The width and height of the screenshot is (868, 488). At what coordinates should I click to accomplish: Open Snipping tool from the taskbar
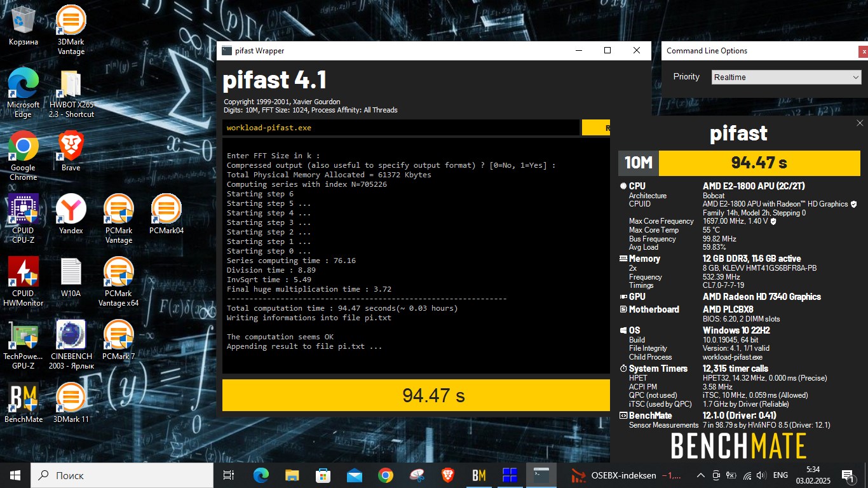416,475
